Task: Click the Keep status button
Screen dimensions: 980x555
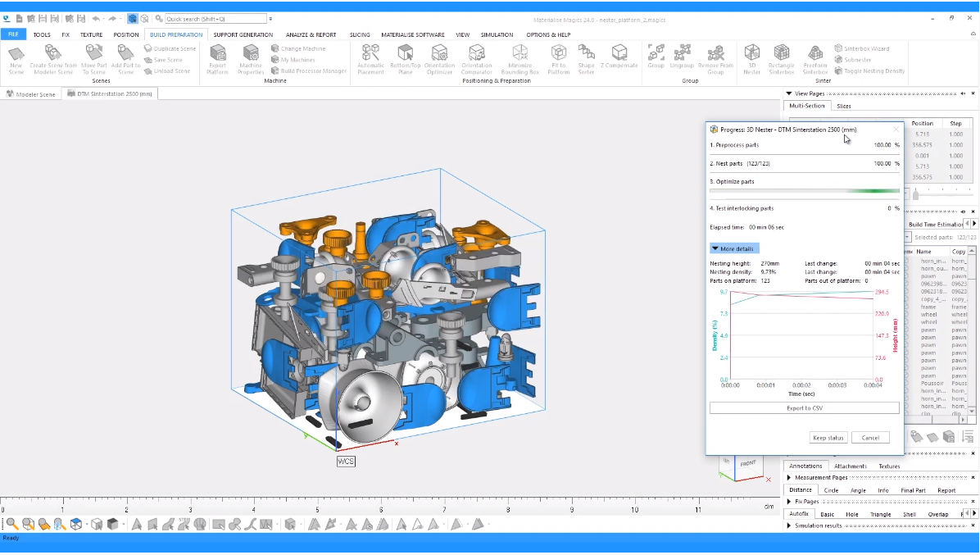Action: click(828, 438)
